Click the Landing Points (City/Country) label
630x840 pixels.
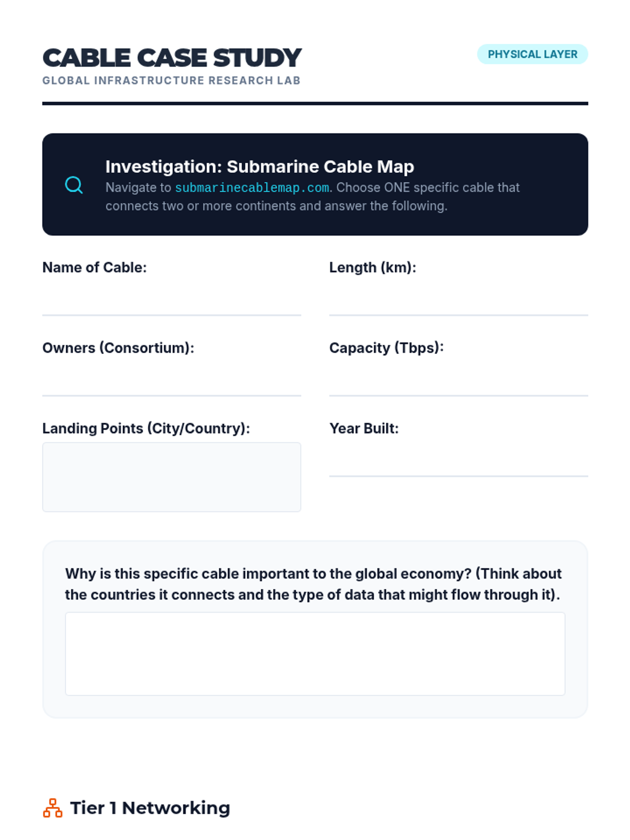click(146, 428)
